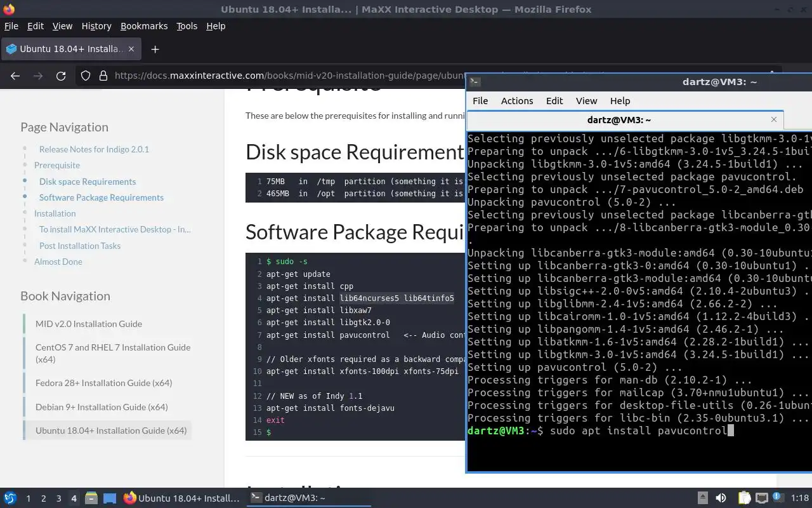This screenshot has width=812, height=508.
Task: Open the removable media eject tray icon
Action: click(x=702, y=498)
